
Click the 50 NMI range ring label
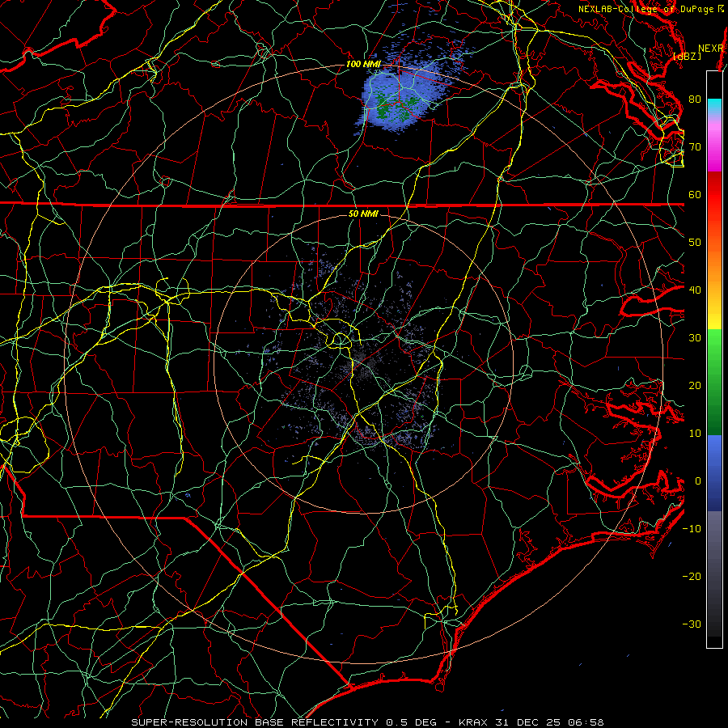pyautogui.click(x=363, y=214)
